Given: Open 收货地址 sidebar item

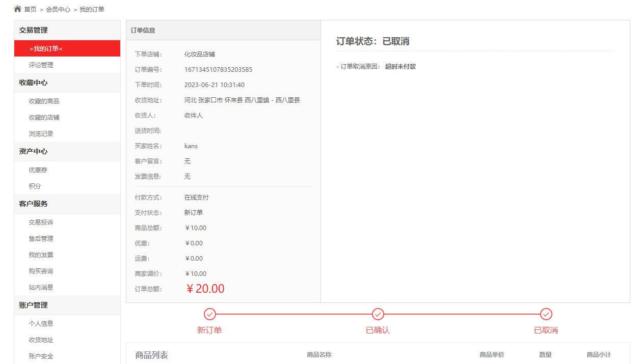Looking at the screenshot, I should click(41, 340).
